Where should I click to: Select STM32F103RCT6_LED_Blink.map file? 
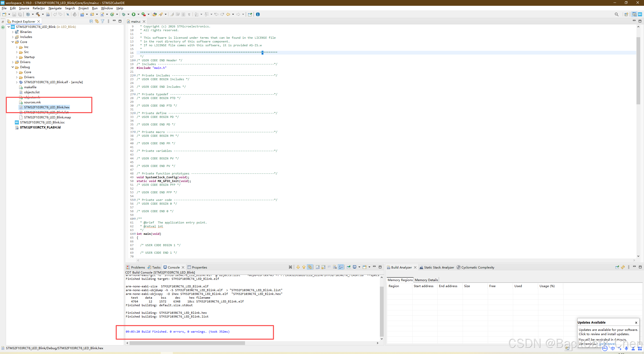click(x=47, y=117)
